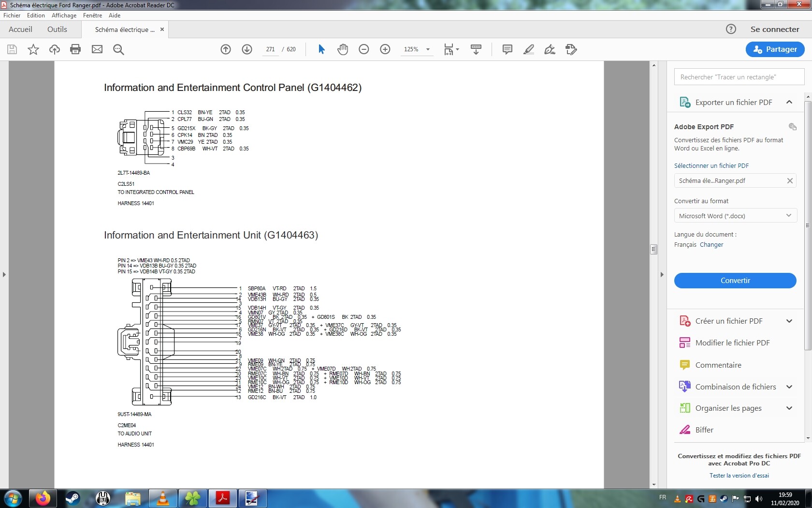
Task: Collapse the right tools pane arrow
Action: click(662, 274)
